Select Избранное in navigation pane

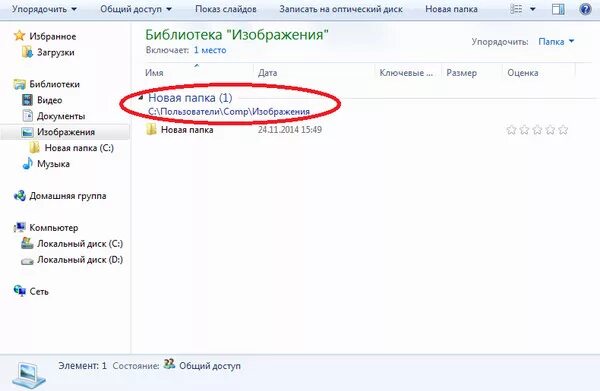point(53,36)
